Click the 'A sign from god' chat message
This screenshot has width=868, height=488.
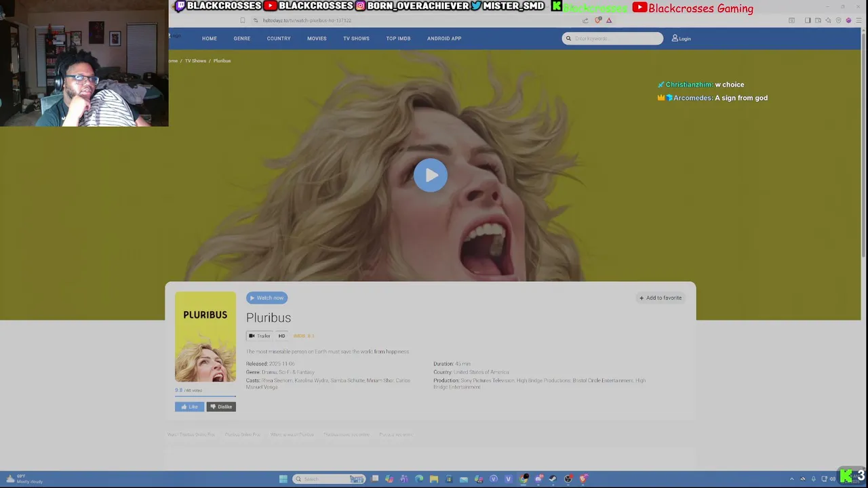click(741, 98)
